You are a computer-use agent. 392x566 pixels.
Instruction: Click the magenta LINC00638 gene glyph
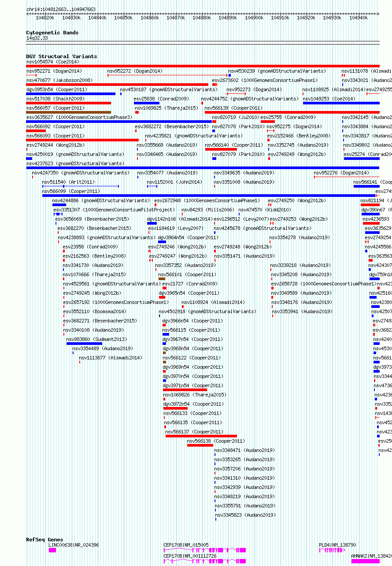52,550
